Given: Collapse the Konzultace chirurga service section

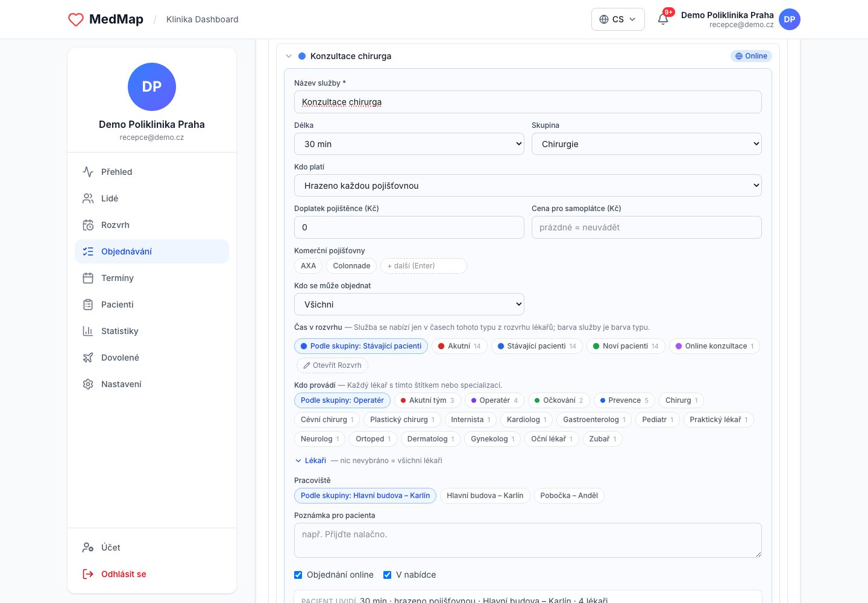Looking at the screenshot, I should coord(289,56).
